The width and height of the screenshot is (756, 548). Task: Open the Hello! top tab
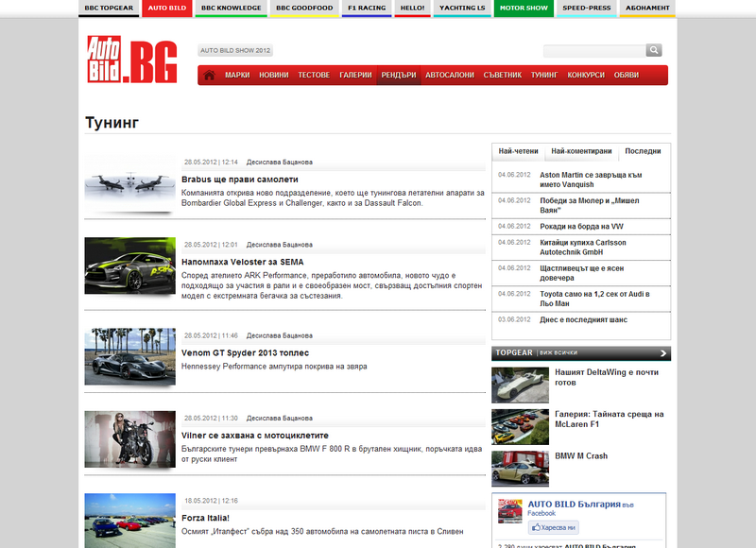coord(412,9)
